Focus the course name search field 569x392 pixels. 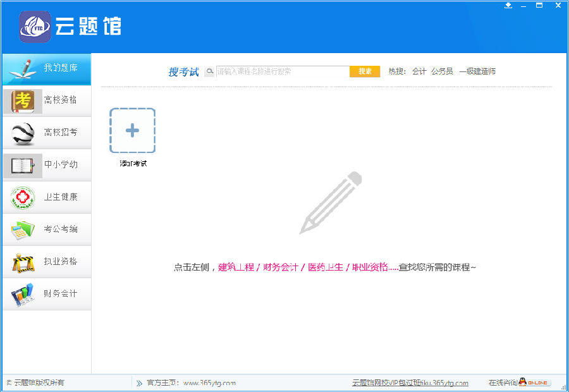[282, 71]
